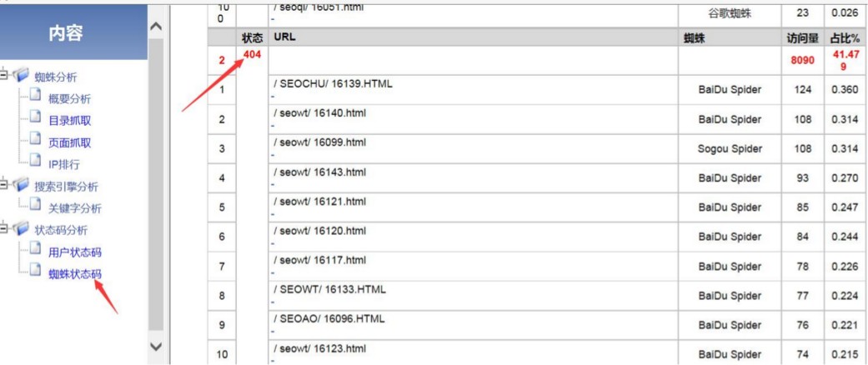Image resolution: width=868 pixels, height=365 pixels.
Task: Click the 访问量 column header
Action: [x=802, y=38]
